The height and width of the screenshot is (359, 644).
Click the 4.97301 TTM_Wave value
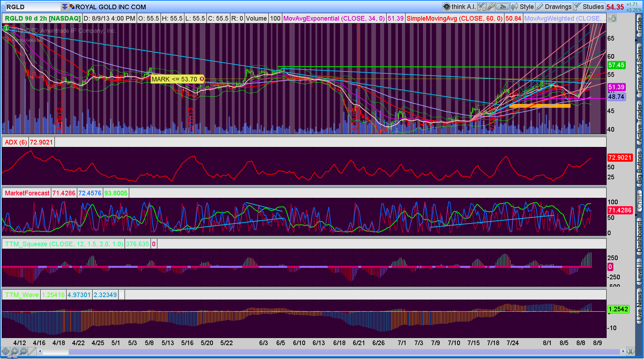(x=79, y=295)
